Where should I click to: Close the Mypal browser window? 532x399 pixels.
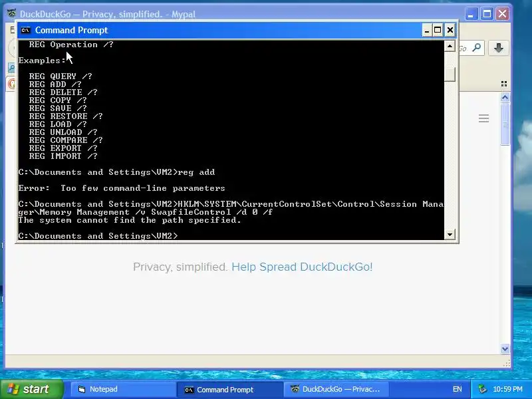click(x=503, y=14)
